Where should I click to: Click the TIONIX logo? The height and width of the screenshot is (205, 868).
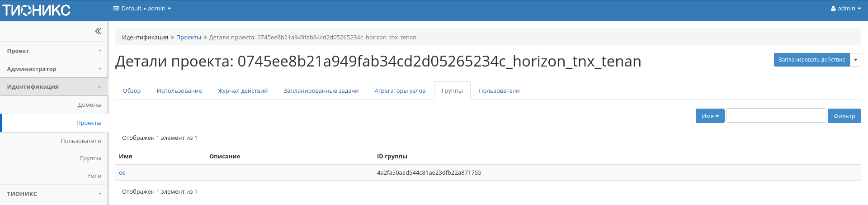tap(37, 10)
